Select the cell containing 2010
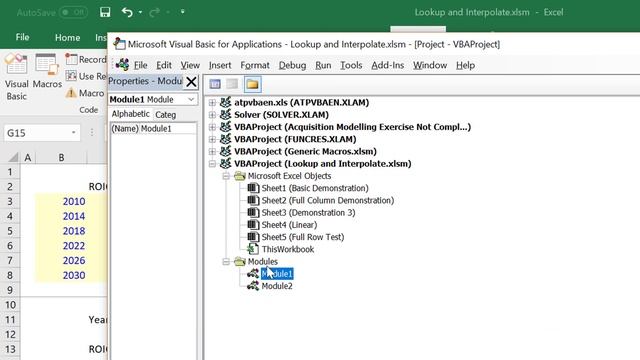This screenshot has width=640, height=360. click(x=61, y=201)
